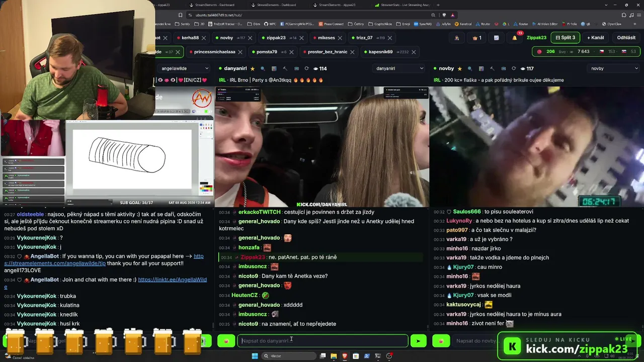Send message to danyanirl chat
The width and height of the screenshot is (644, 362).
[x=418, y=341]
